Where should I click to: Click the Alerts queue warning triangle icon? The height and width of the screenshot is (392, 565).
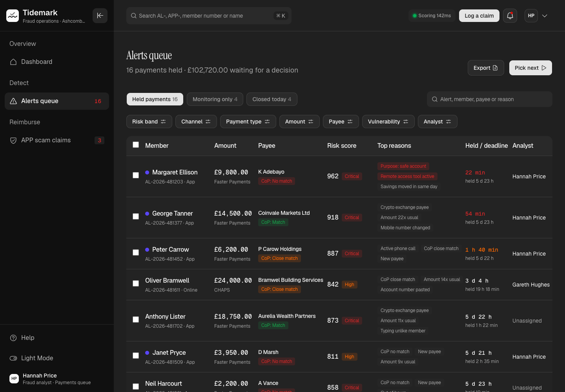(13, 101)
